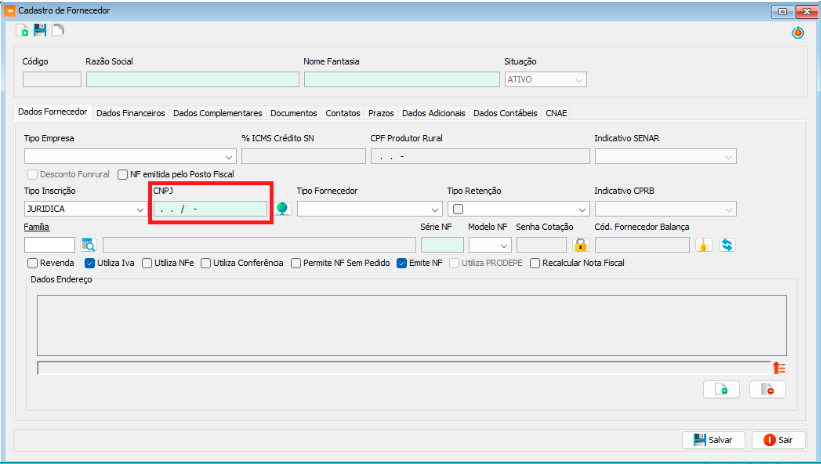Click the globe icon beside CNPJ field
This screenshot has width=821, height=464.
[x=282, y=208]
